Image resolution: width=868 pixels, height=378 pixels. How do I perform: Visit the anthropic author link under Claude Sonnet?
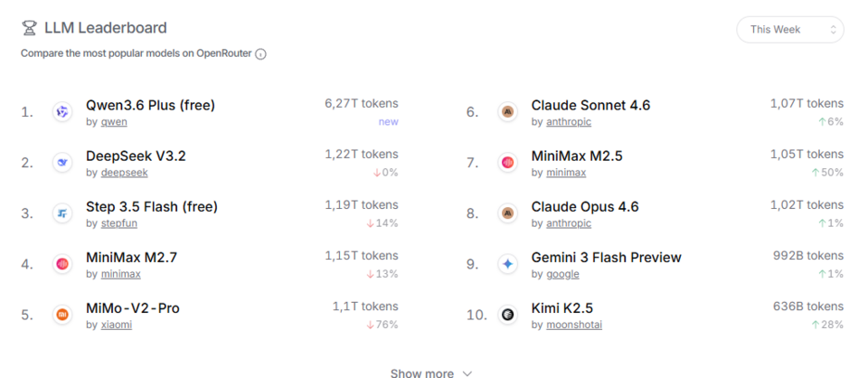tap(561, 122)
